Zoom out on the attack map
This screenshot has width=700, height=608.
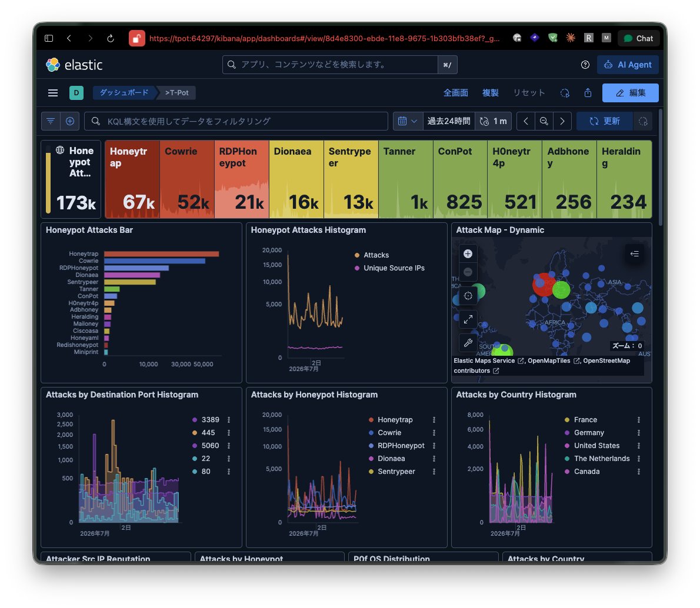(468, 272)
